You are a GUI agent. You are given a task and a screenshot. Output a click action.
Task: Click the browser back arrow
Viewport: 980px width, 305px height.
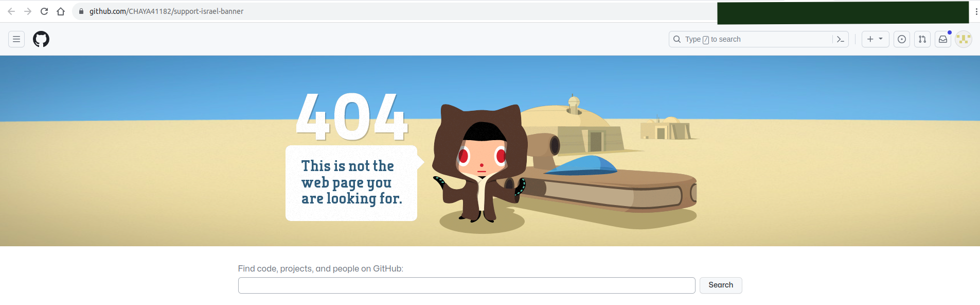(11, 11)
